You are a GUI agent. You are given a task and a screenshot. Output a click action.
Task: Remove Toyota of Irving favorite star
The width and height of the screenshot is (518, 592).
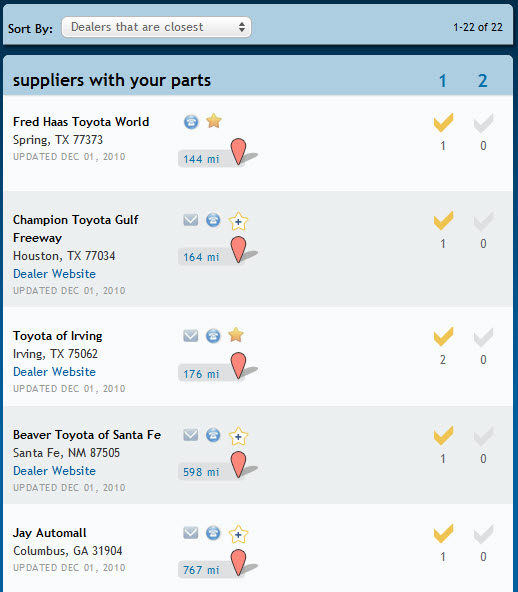[x=236, y=335]
